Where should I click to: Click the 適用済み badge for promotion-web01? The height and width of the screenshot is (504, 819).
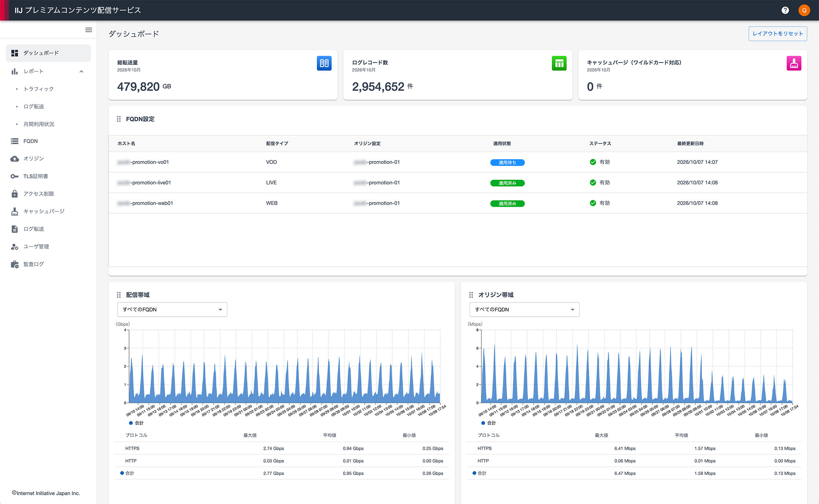pos(507,203)
